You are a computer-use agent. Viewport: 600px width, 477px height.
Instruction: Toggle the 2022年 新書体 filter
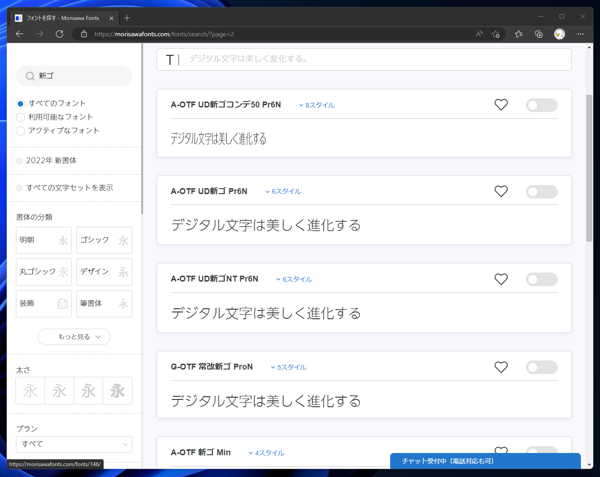point(19,161)
